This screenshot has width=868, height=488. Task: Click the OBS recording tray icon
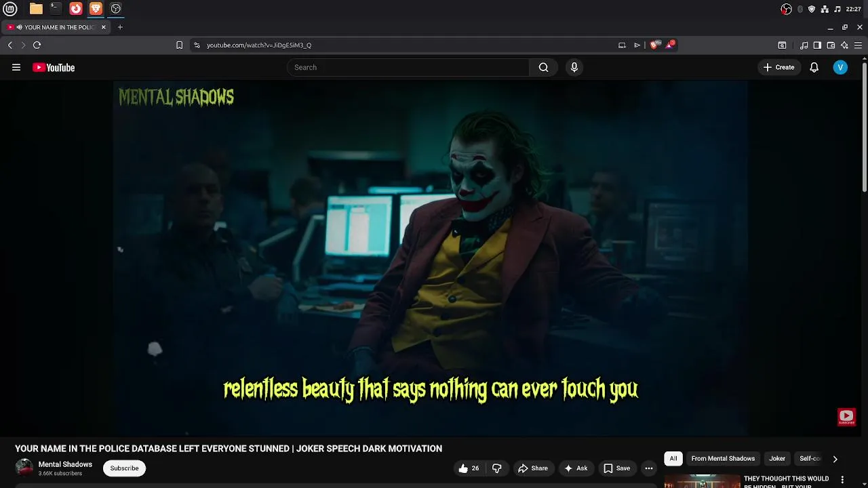786,9
